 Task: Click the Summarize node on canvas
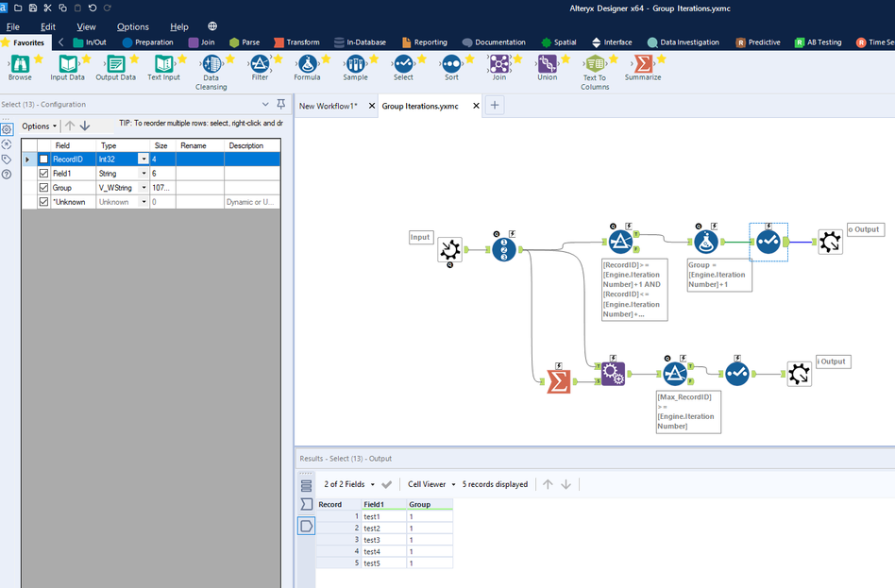pyautogui.click(x=558, y=381)
